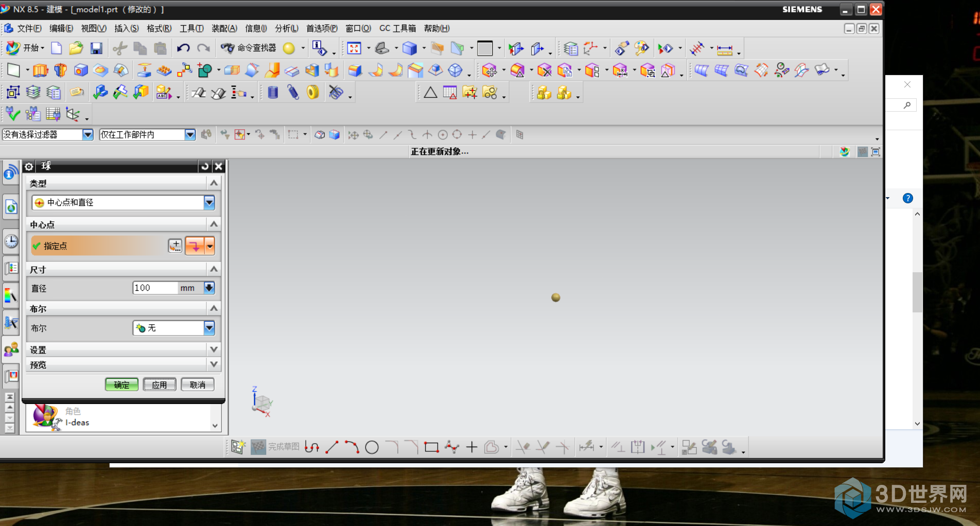Click the blue help question mark in right window
The height and width of the screenshot is (526, 980).
pos(908,198)
